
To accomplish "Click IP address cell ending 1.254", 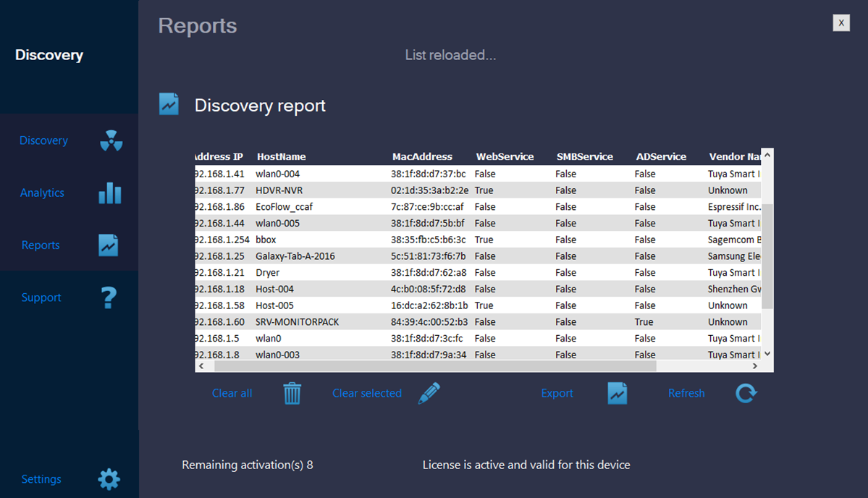I will point(222,240).
